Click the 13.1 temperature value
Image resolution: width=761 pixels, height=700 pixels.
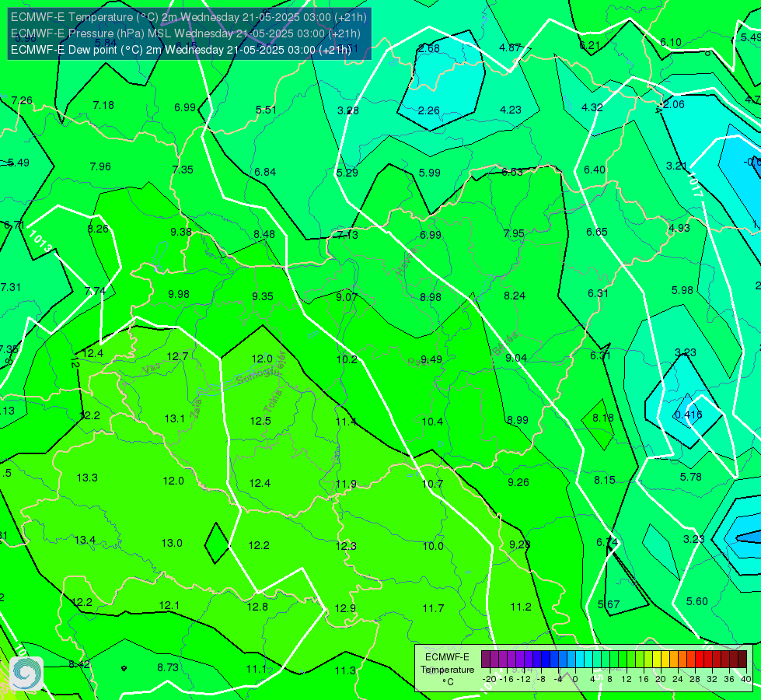click(x=175, y=418)
